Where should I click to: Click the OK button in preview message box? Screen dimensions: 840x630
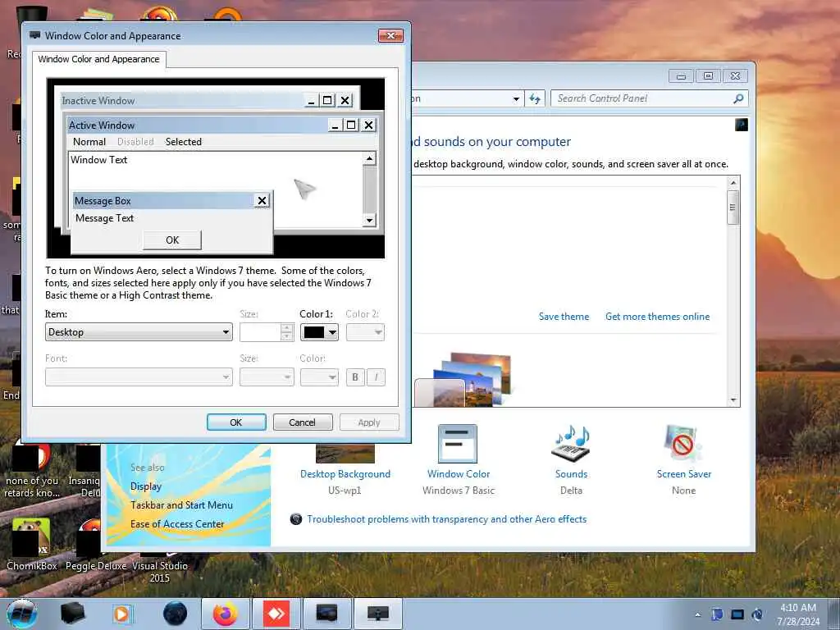click(x=172, y=240)
